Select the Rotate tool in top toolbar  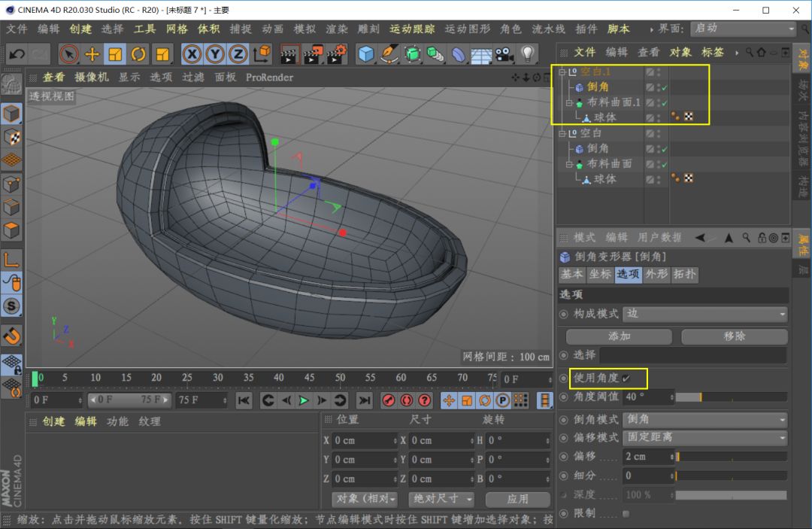[x=138, y=54]
